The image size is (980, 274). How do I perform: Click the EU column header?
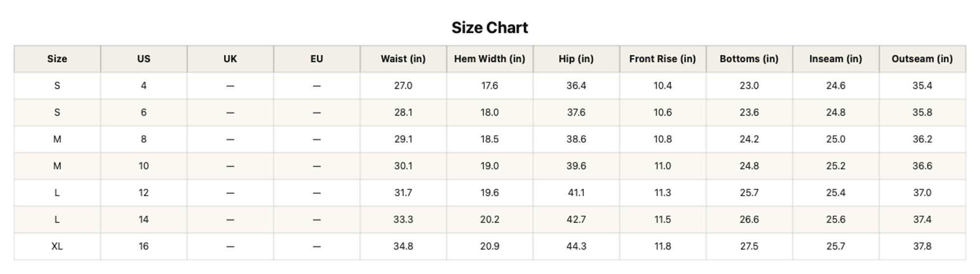317,59
